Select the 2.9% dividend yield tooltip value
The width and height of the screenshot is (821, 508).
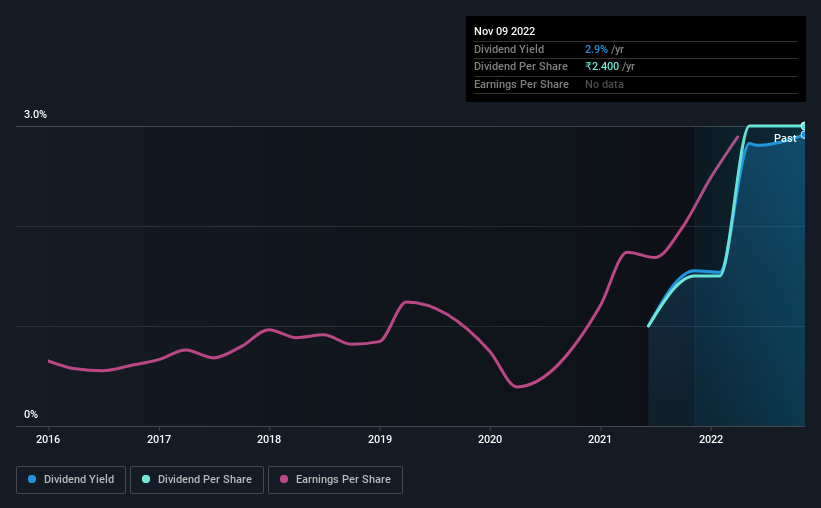click(x=596, y=49)
